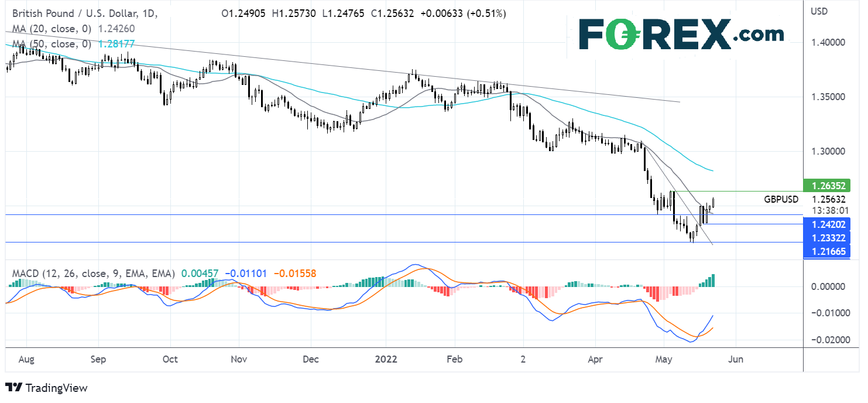Click the TradingView text link

[x=56, y=388]
